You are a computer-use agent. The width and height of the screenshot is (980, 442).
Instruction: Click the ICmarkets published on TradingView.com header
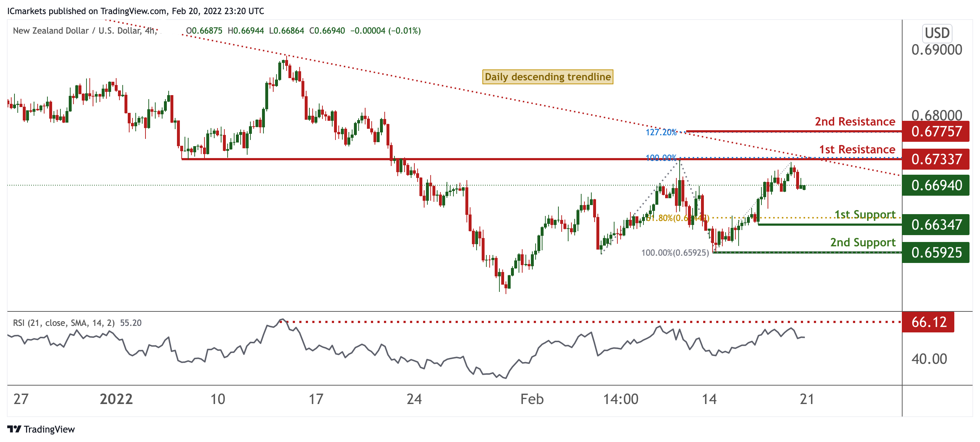pyautogui.click(x=135, y=11)
